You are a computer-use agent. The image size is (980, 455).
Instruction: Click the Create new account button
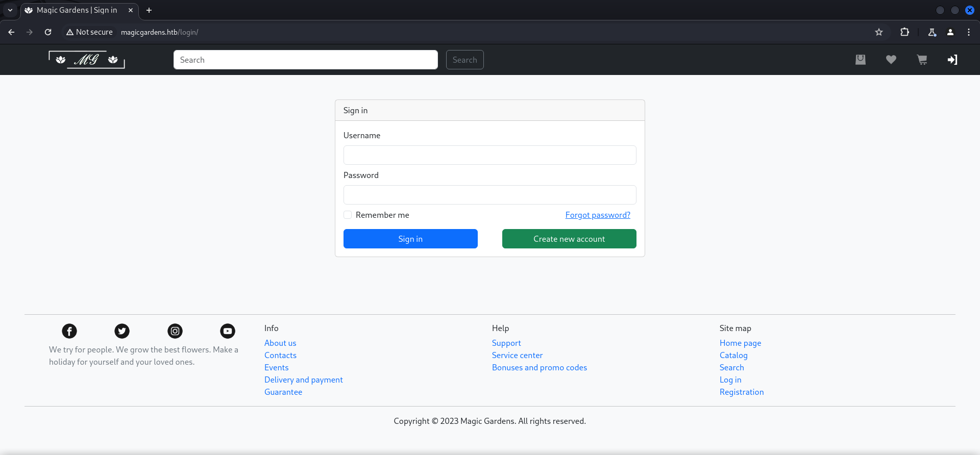point(569,239)
